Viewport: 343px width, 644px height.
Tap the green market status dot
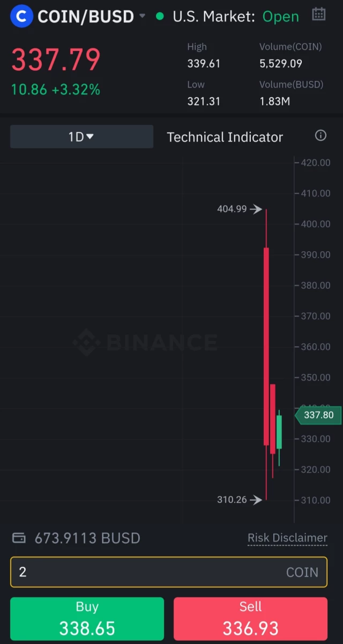(x=160, y=16)
